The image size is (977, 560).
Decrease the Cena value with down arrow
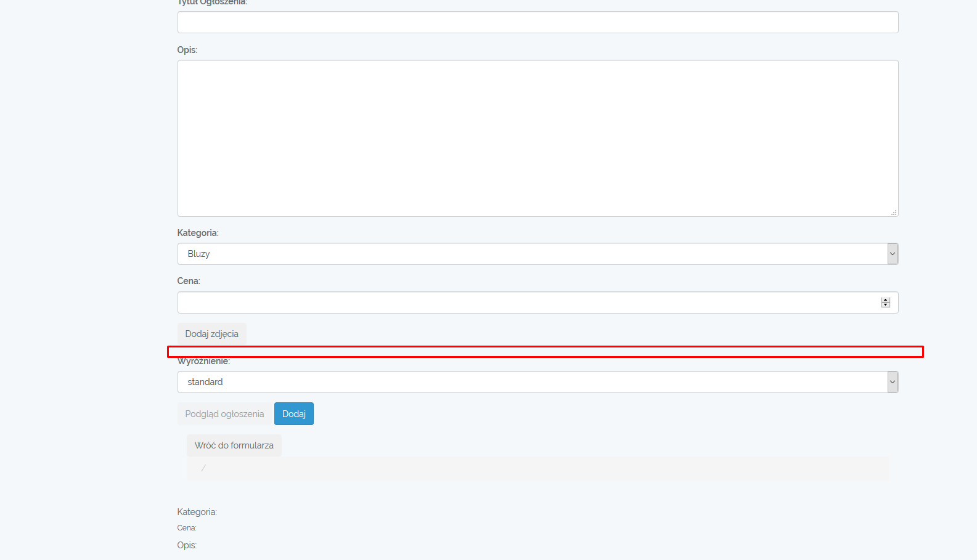886,305
